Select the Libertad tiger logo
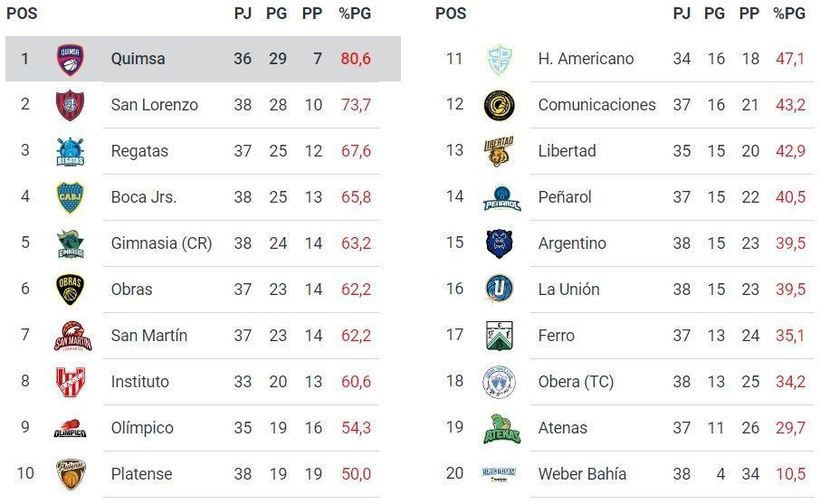 pos(499,151)
